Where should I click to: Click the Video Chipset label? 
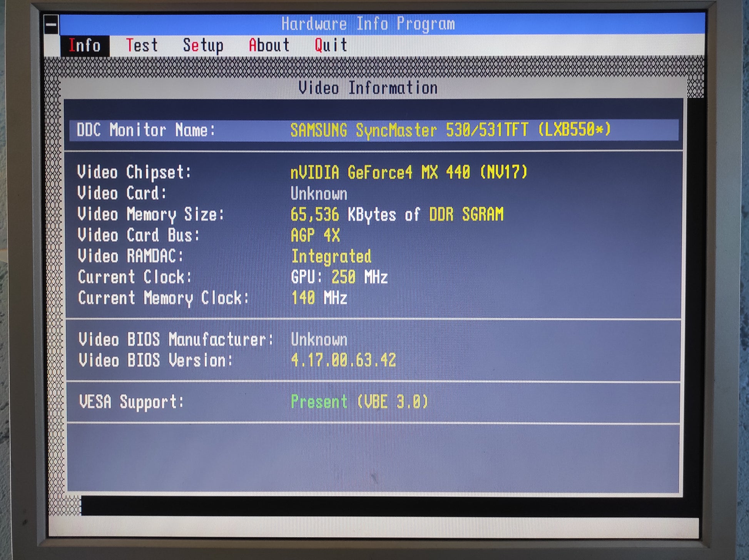pyautogui.click(x=134, y=172)
